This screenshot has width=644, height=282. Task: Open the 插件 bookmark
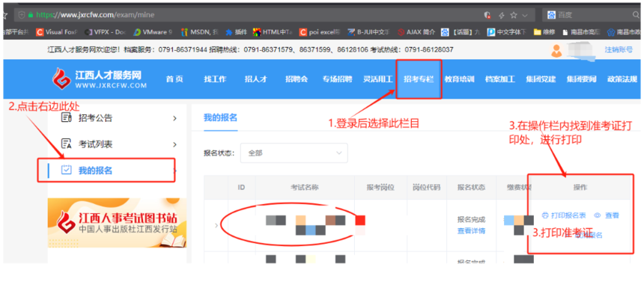(x=236, y=32)
